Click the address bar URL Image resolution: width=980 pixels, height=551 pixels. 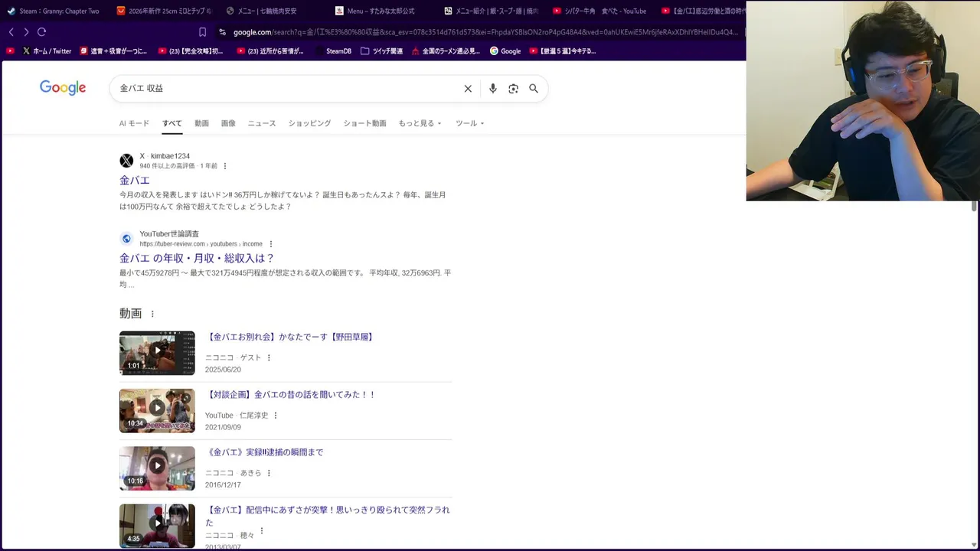[485, 32]
